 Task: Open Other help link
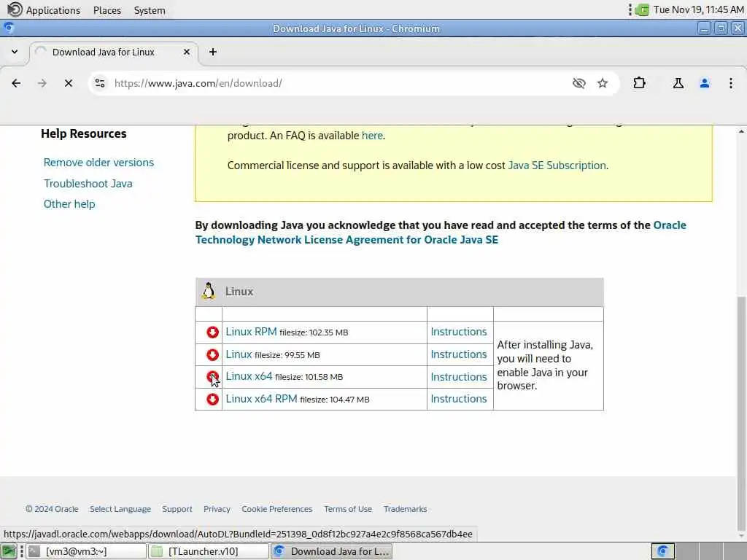69,204
